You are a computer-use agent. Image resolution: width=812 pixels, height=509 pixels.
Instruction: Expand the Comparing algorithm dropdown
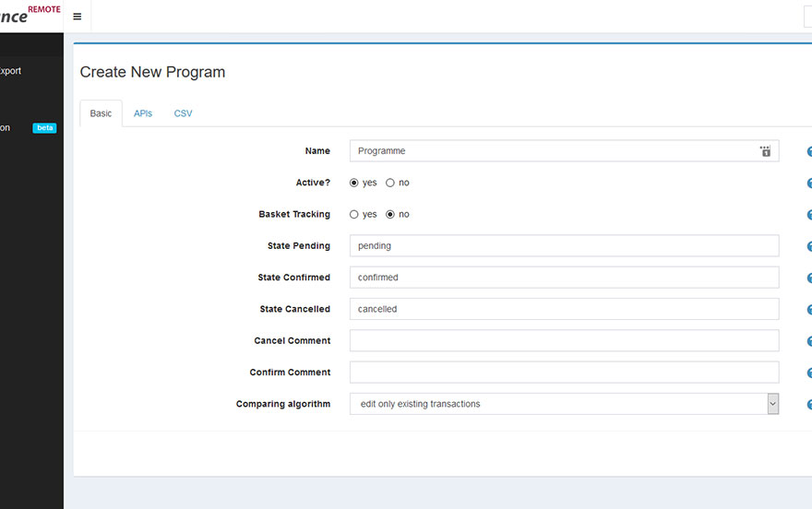pos(772,404)
